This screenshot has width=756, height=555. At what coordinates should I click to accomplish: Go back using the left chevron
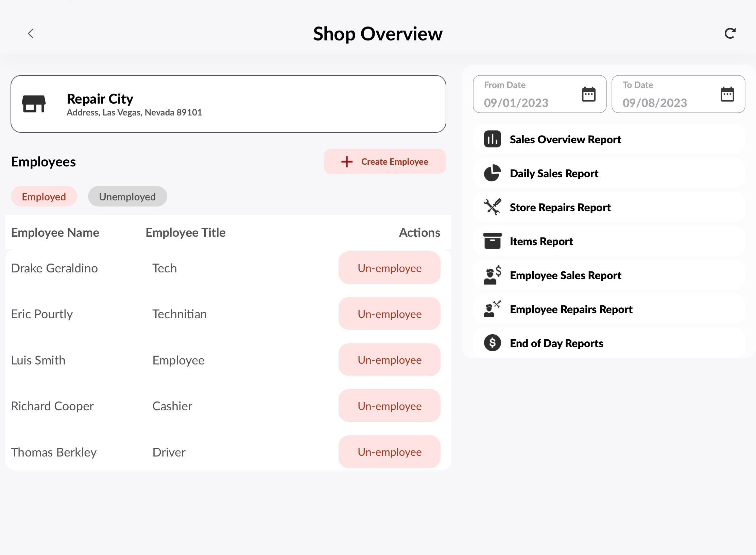click(x=31, y=34)
